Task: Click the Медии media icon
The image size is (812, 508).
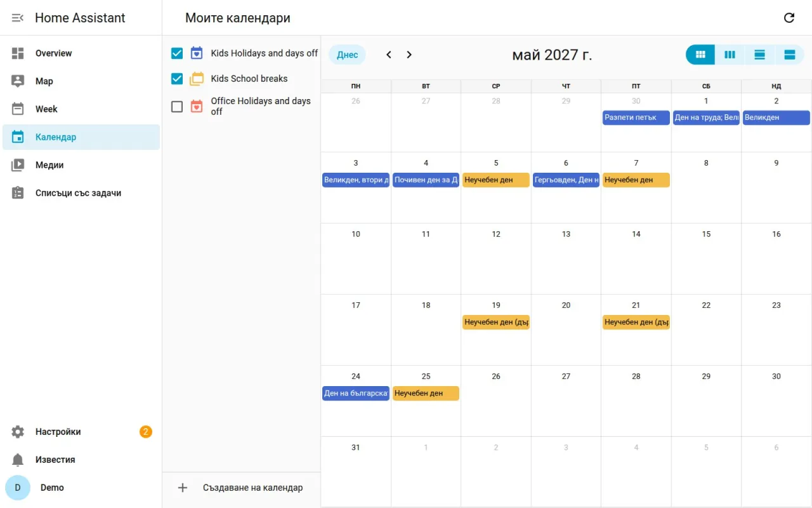Action: (x=18, y=165)
